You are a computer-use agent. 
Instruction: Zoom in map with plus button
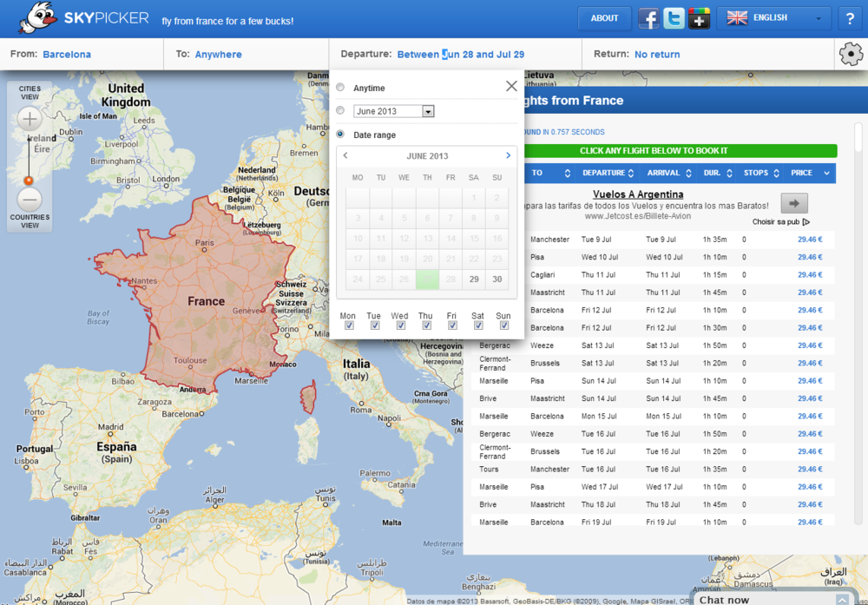coord(30,119)
